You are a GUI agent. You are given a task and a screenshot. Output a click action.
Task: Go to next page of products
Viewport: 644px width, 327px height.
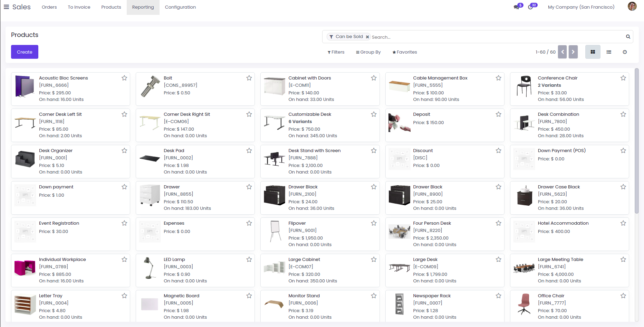(573, 52)
